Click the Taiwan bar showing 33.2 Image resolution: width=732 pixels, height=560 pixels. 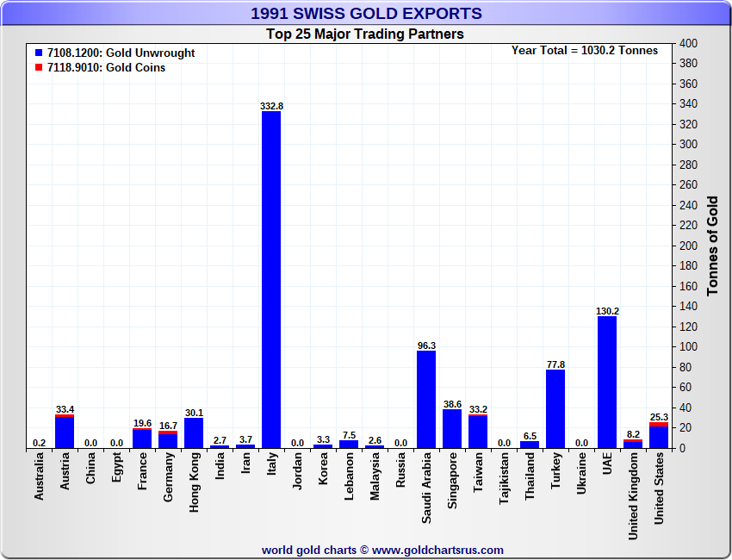pos(478,432)
